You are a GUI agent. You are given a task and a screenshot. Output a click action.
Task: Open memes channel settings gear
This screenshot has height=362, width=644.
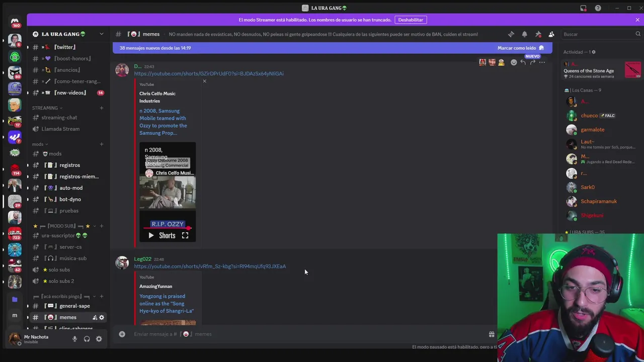coord(102,317)
